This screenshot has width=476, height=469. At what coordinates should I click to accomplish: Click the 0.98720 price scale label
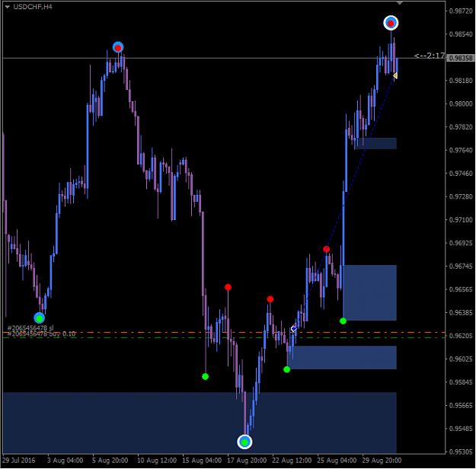[x=461, y=11]
